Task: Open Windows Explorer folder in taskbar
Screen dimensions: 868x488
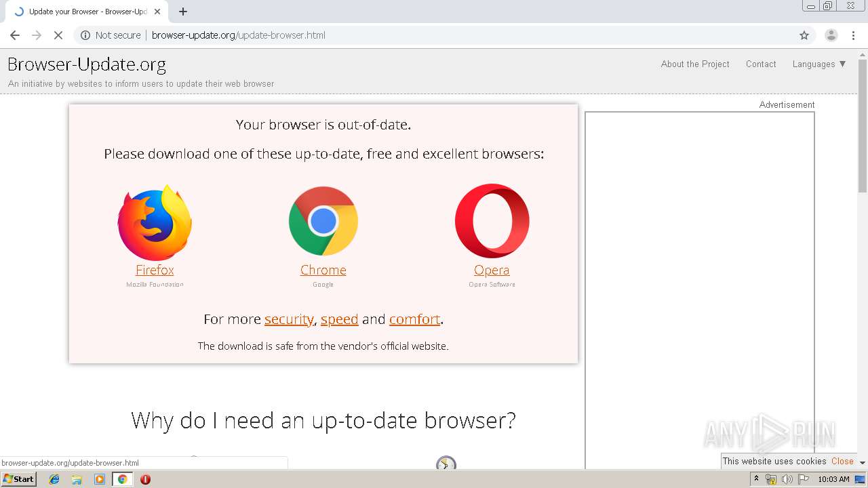Action: click(77, 479)
